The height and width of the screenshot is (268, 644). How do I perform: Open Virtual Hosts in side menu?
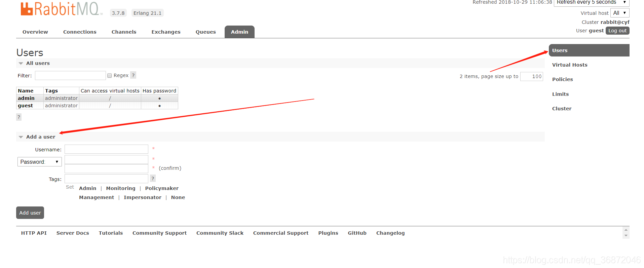point(570,65)
